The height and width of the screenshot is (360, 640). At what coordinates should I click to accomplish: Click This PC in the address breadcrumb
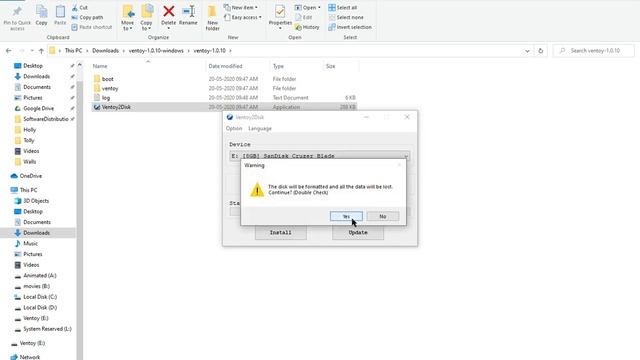tap(73, 51)
